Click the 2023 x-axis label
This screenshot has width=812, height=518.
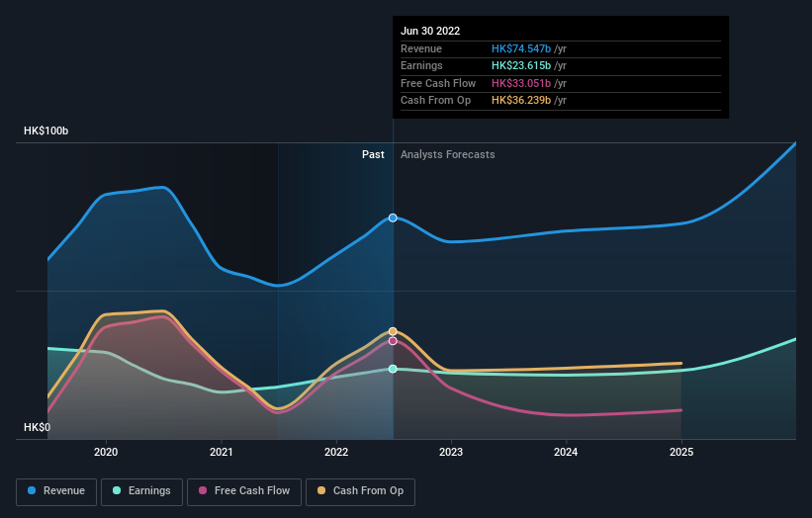[451, 453]
